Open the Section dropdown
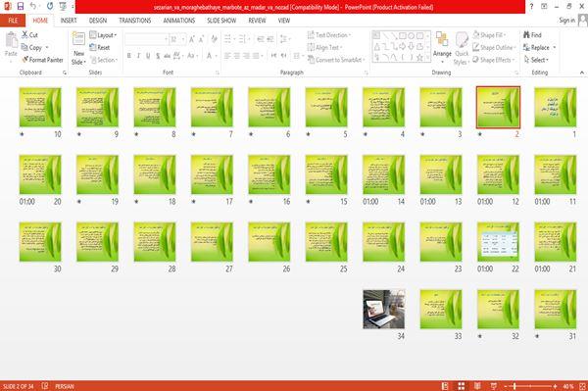The image size is (588, 391). coord(104,60)
